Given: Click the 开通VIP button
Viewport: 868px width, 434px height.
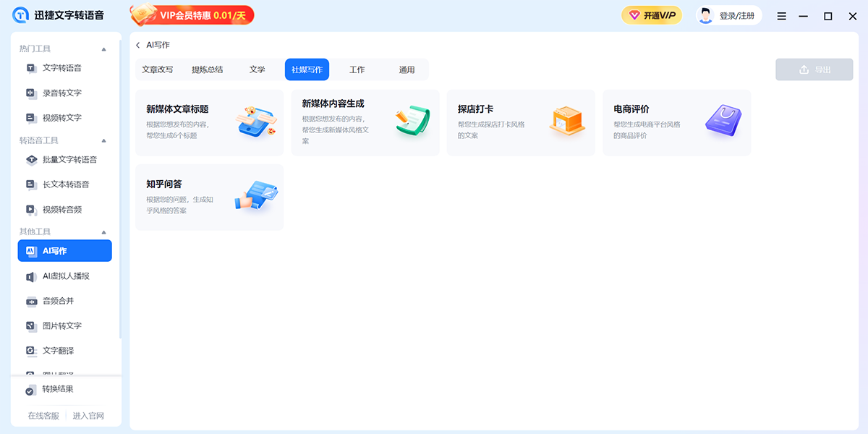Looking at the screenshot, I should (x=652, y=15).
